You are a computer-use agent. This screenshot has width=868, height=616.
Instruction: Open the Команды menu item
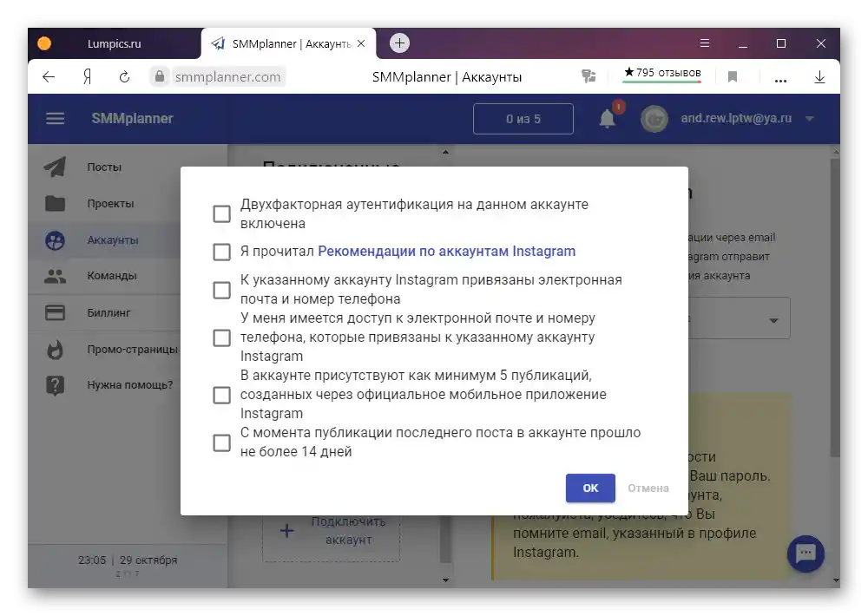coord(111,276)
